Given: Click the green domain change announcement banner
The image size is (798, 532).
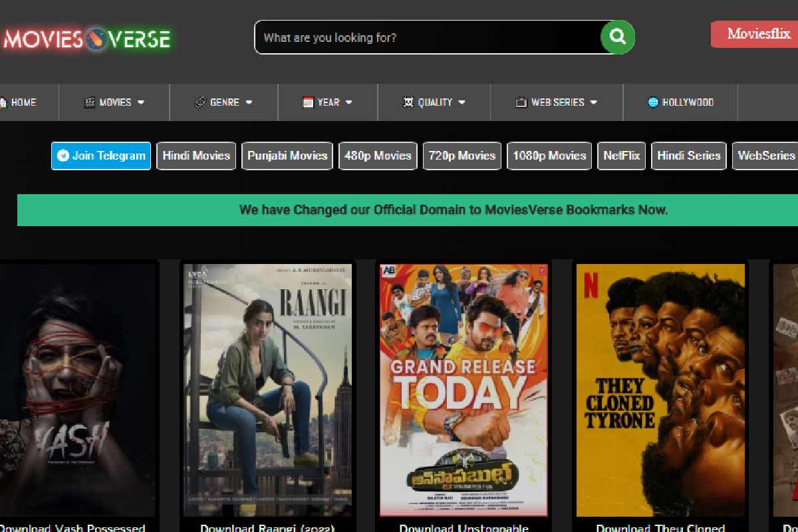Looking at the screenshot, I should pyautogui.click(x=408, y=210).
